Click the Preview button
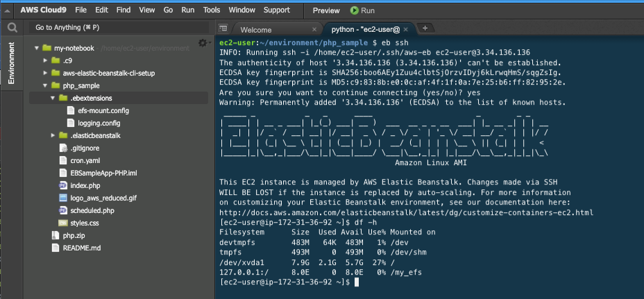644x299 pixels. 326,10
